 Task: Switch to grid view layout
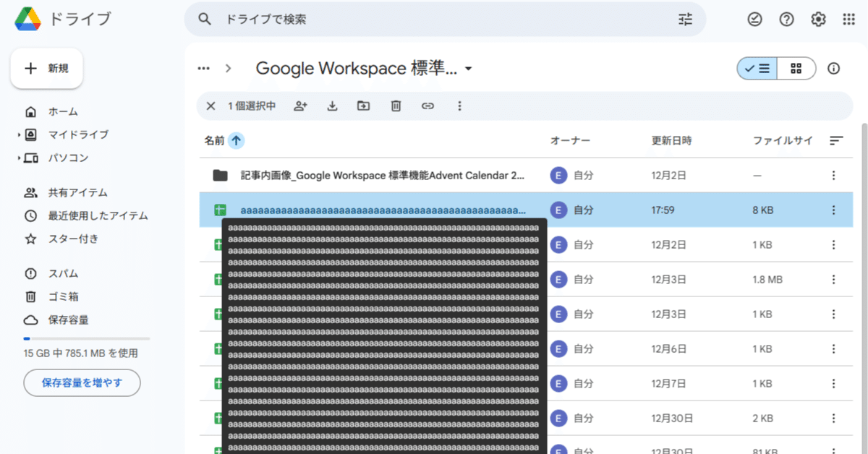point(796,68)
